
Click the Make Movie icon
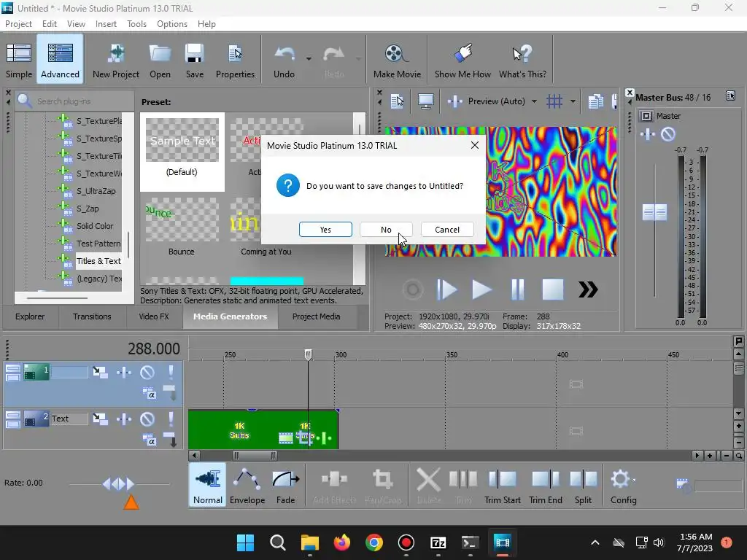click(397, 60)
